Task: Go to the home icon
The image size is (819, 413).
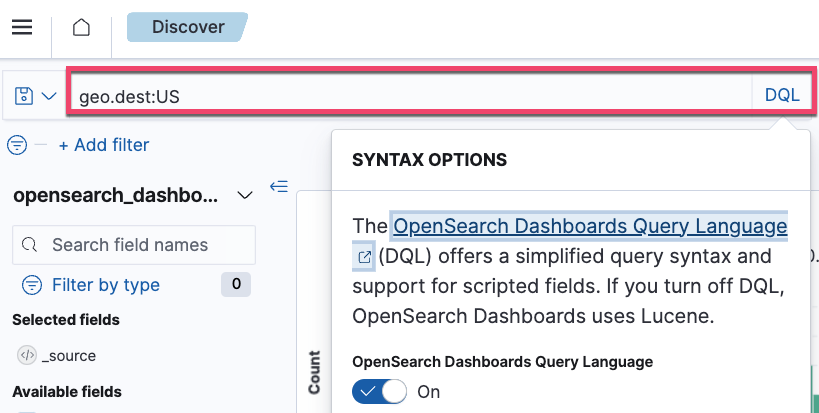Action: tap(81, 27)
